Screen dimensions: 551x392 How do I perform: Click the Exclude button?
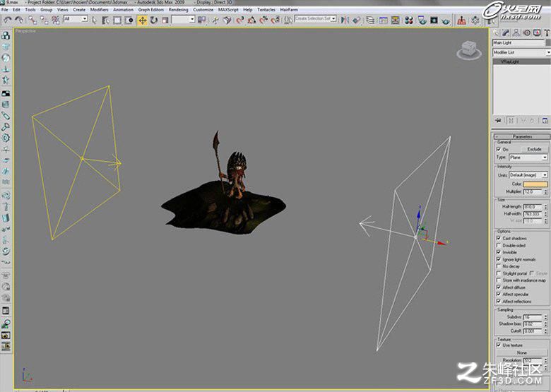pyautogui.click(x=534, y=149)
